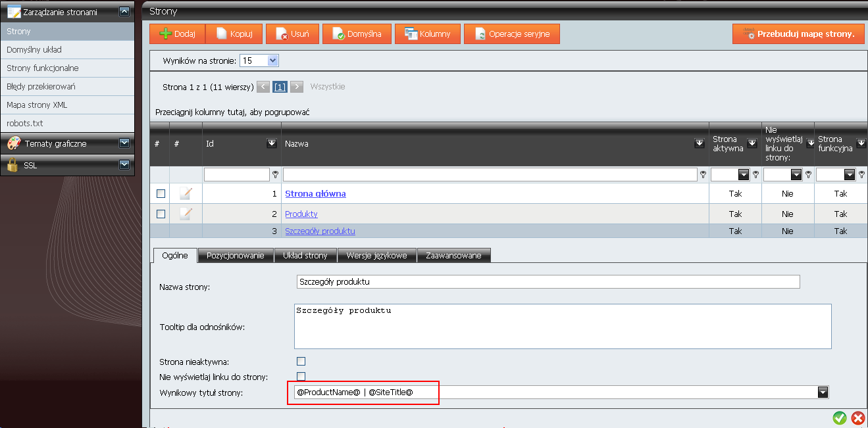
Task: Open the Strona główna link
Action: coord(315,193)
